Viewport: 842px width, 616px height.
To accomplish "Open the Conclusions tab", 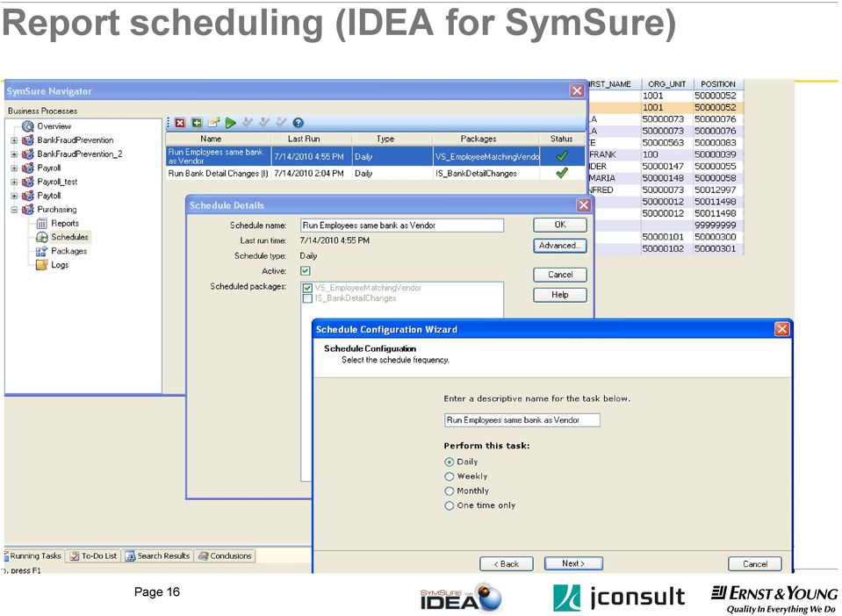I will [225, 556].
